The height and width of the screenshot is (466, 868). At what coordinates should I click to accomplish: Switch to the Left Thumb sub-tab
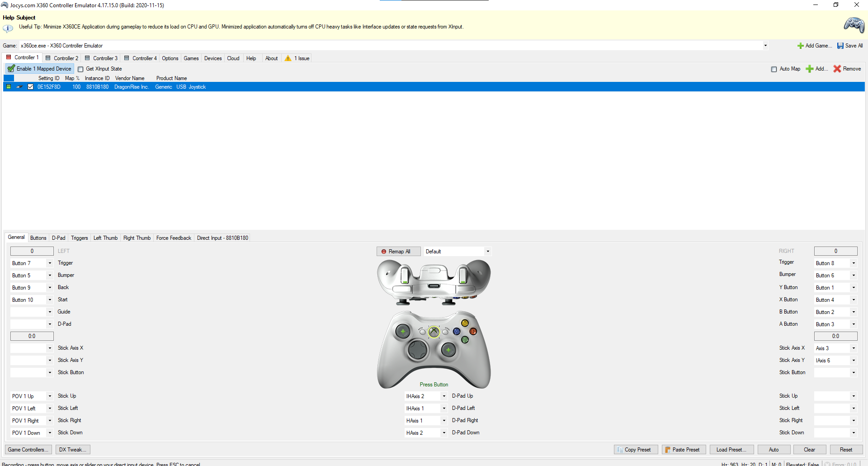[105, 238]
